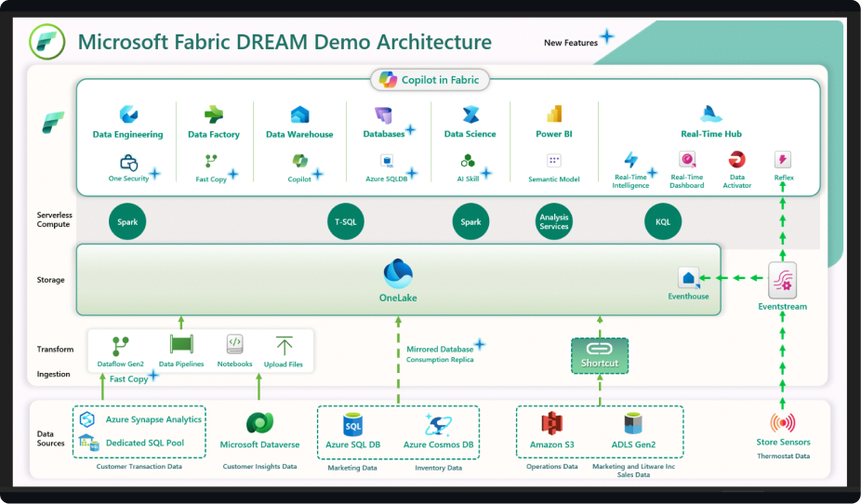This screenshot has height=504, width=861.
Task: Click the T-SQL compute circle
Action: pos(345,222)
